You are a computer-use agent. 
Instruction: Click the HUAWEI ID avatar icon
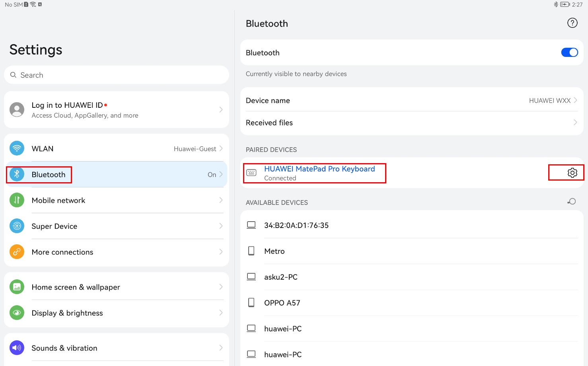(17, 109)
